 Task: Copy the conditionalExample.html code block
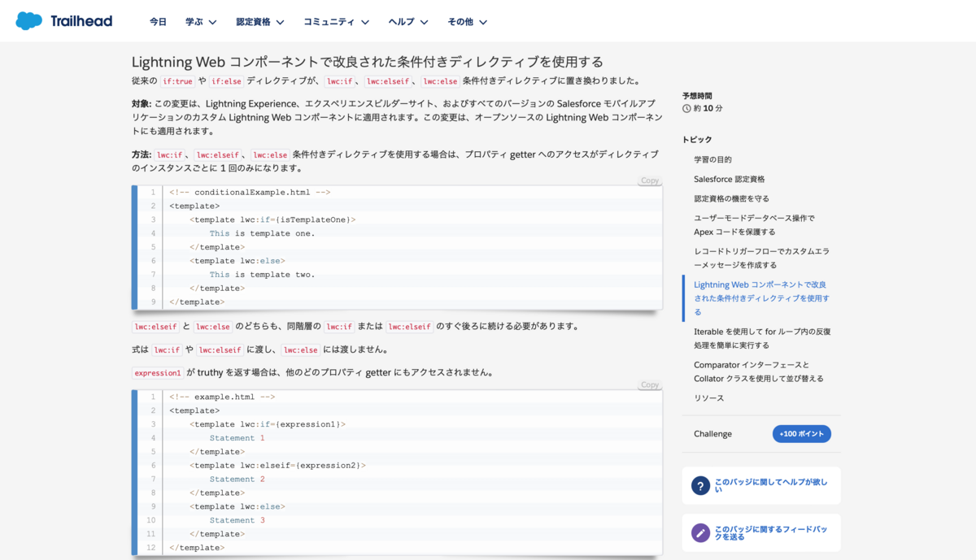point(650,180)
